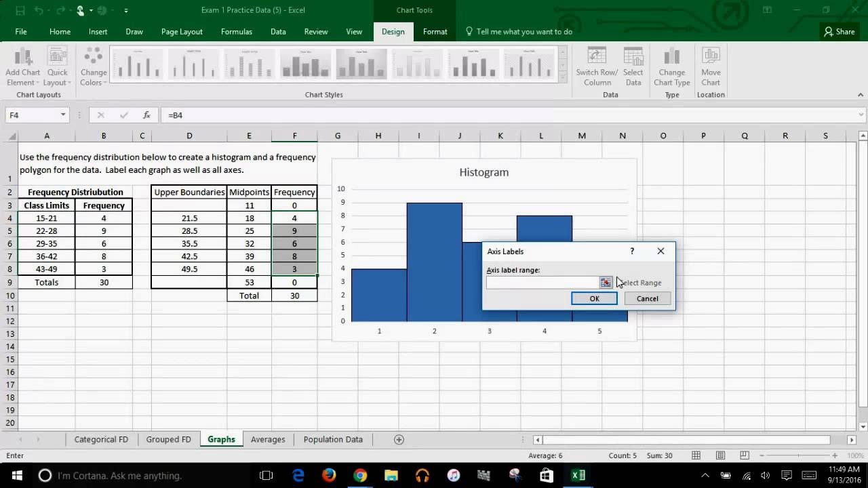The height and width of the screenshot is (488, 868).
Task: Click the Share button
Action: [840, 32]
